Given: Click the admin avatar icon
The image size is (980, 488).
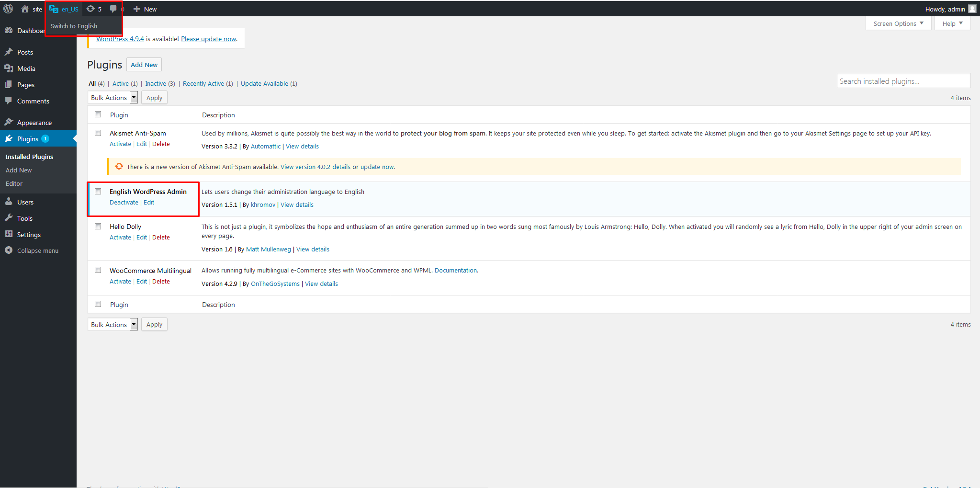Looking at the screenshot, I should click(x=972, y=9).
